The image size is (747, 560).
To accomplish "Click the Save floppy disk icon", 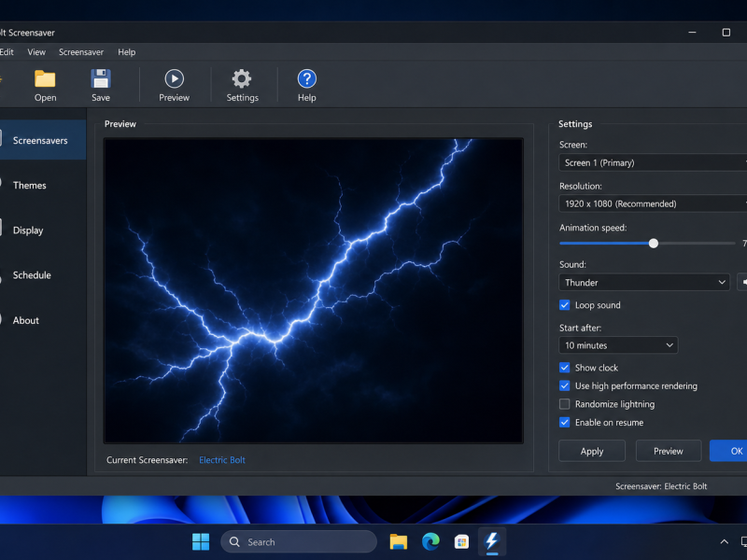I will point(101,79).
